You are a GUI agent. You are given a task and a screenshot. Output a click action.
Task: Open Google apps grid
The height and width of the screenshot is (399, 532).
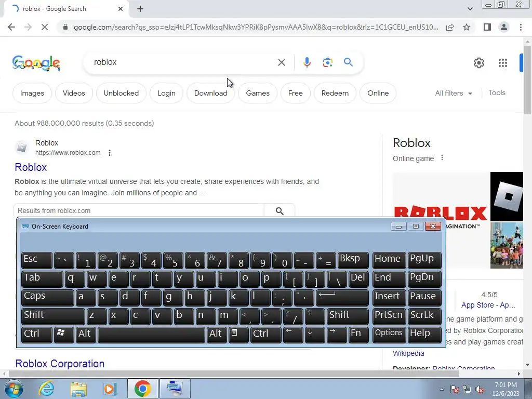(x=502, y=63)
